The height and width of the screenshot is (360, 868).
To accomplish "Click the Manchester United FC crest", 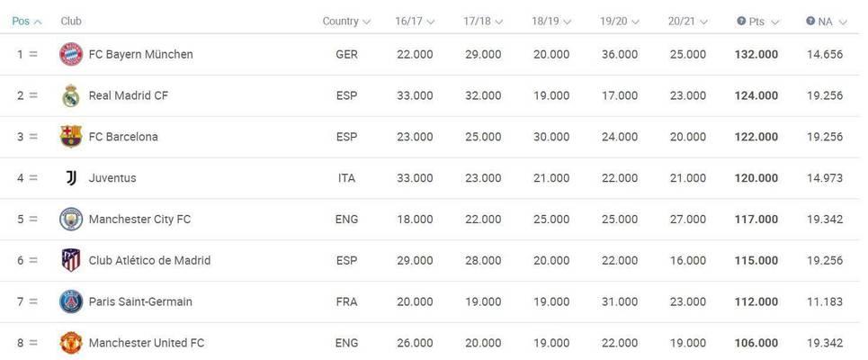I will click(71, 342).
